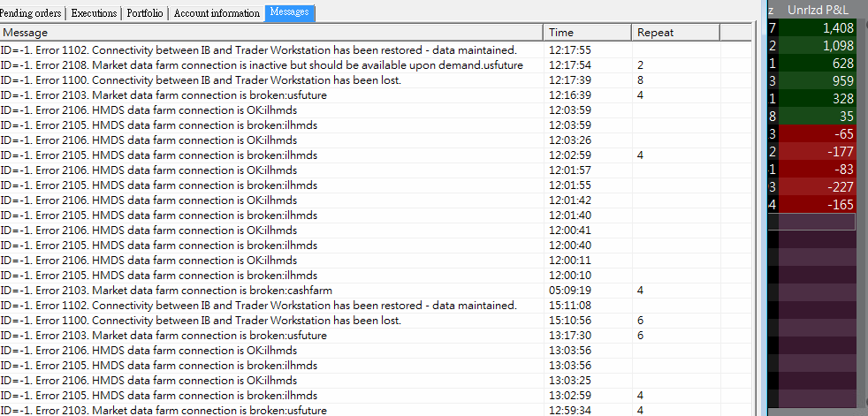
Task: Open the Executions tab
Action: click(x=94, y=13)
